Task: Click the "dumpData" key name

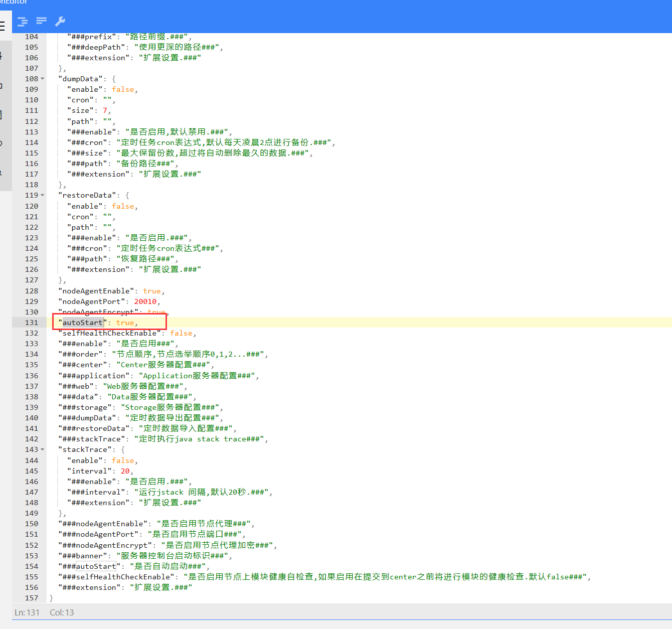Action: pos(81,79)
